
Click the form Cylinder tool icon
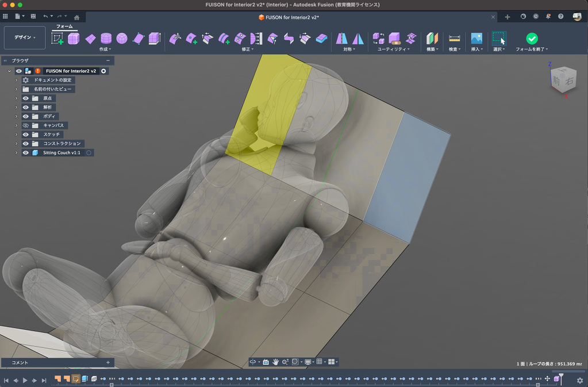click(106, 39)
